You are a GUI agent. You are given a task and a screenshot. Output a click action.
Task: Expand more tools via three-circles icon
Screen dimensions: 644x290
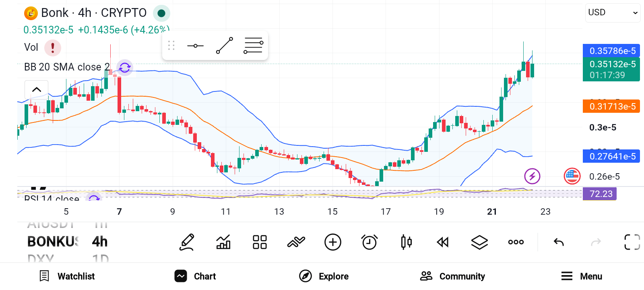[x=516, y=242]
